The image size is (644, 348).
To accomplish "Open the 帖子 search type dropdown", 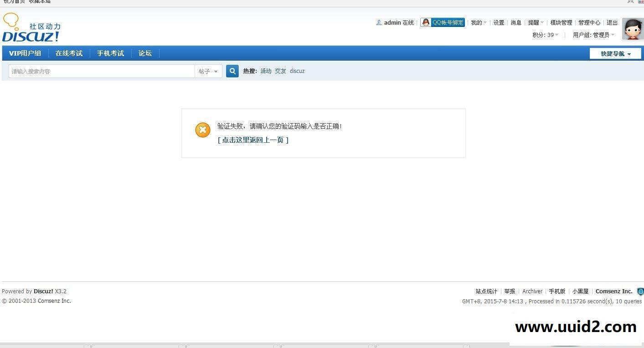I will (208, 71).
